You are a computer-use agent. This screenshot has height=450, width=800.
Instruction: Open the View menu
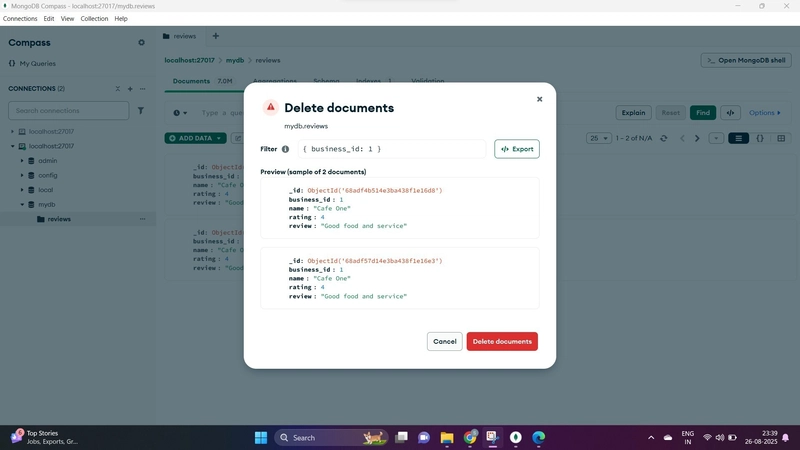[67, 18]
